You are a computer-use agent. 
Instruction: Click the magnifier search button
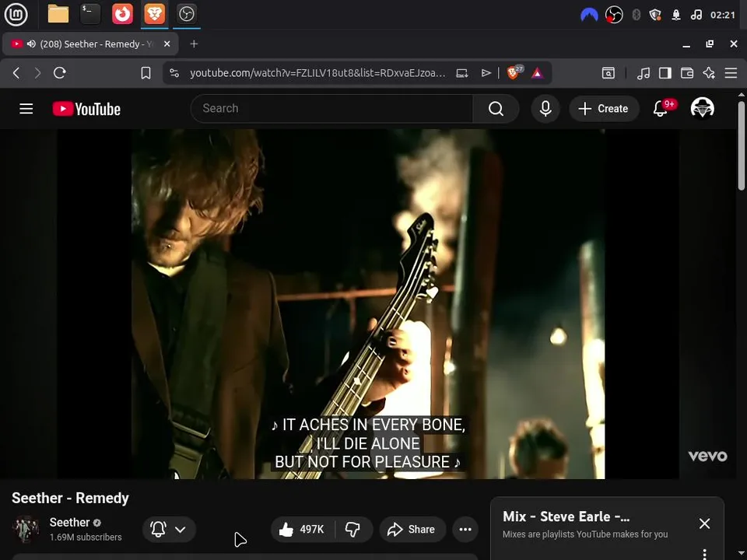(496, 109)
